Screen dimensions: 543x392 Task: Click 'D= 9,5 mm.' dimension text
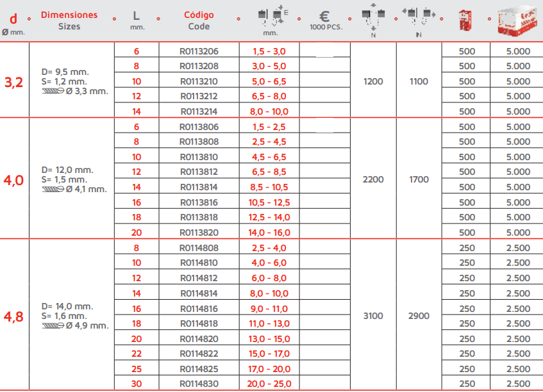65,72
